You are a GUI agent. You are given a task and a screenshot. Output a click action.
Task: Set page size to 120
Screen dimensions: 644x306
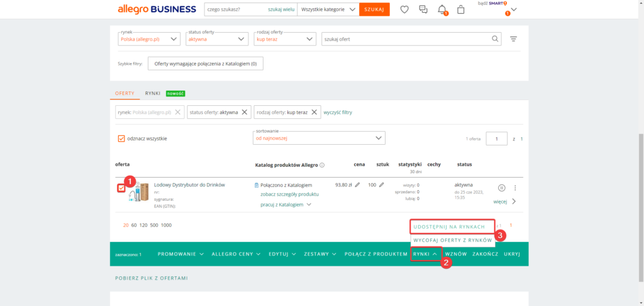[x=144, y=225]
